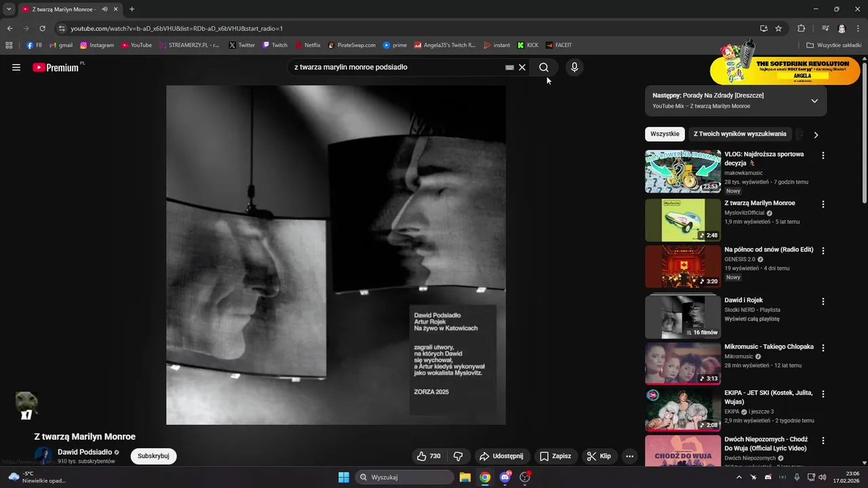Like the video with 730 likes
The image size is (868, 488).
click(x=429, y=456)
